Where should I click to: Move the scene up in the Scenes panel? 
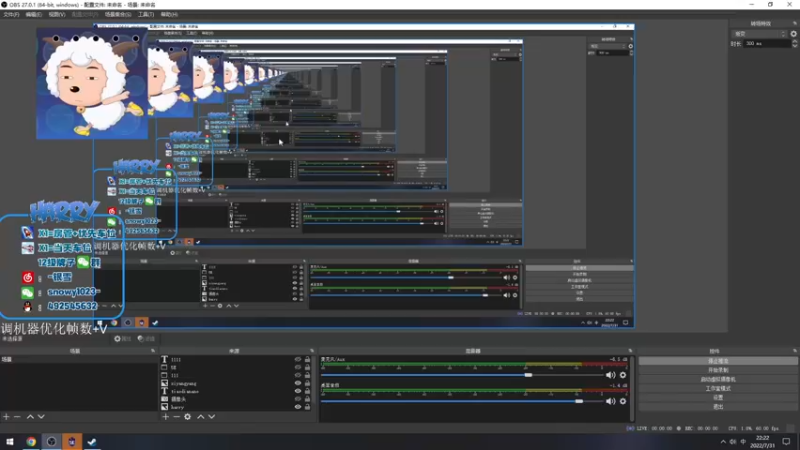30,417
